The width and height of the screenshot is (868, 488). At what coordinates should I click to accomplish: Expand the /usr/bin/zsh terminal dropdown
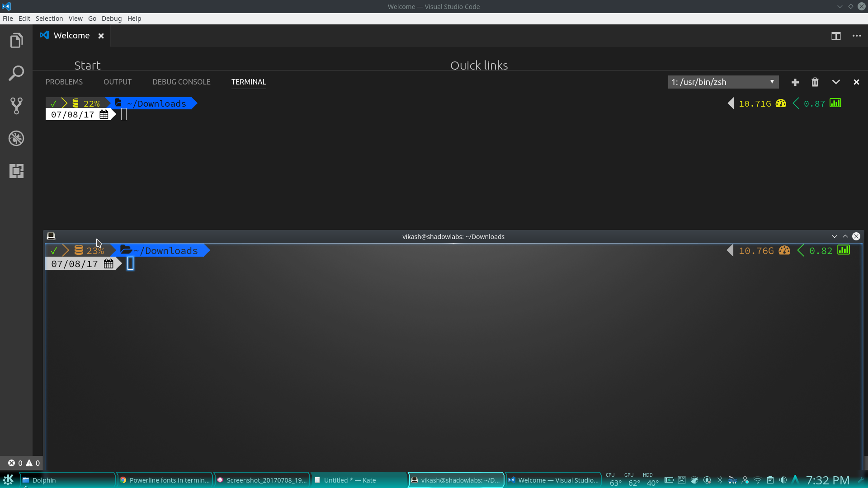[x=723, y=82]
